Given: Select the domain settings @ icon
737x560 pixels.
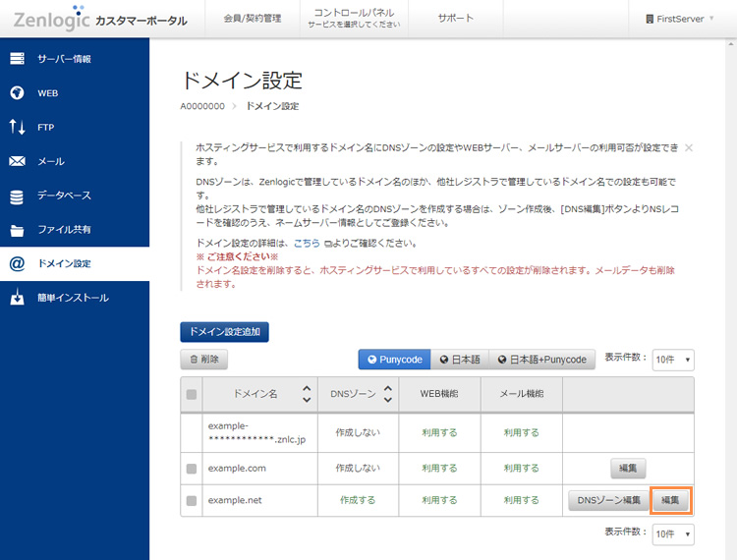Looking at the screenshot, I should (x=17, y=263).
